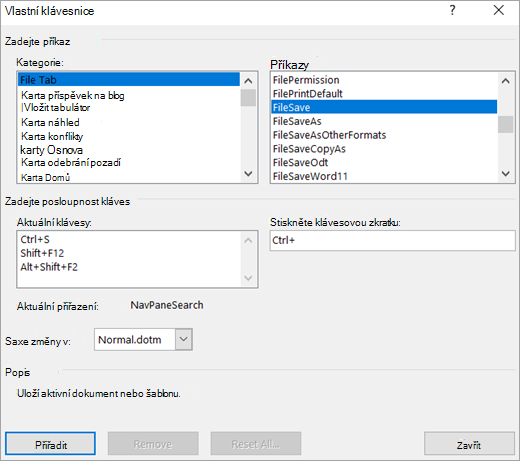The height and width of the screenshot is (461, 520).
Task: Click Příkazy list scroll down arrow
Action: pos(506,174)
